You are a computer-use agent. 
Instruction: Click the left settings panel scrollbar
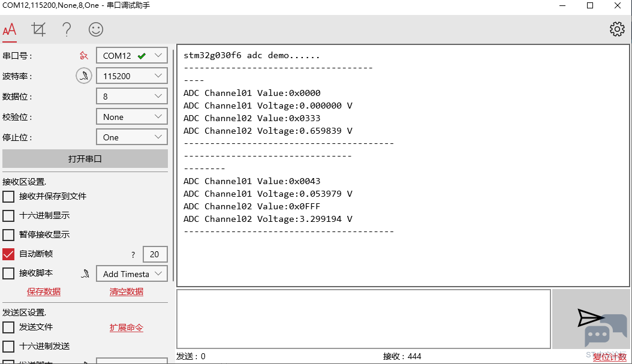coord(174,166)
